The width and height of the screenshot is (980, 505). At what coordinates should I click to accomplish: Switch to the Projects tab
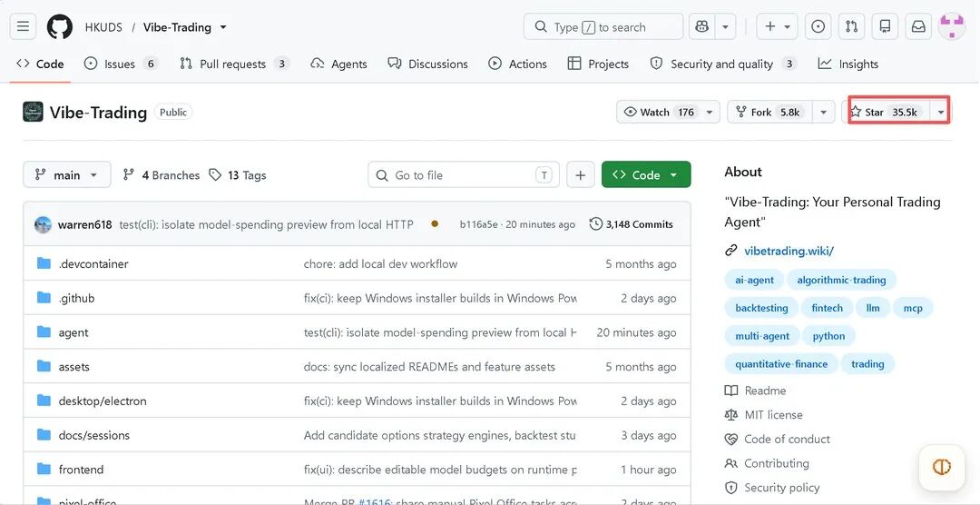pos(598,64)
